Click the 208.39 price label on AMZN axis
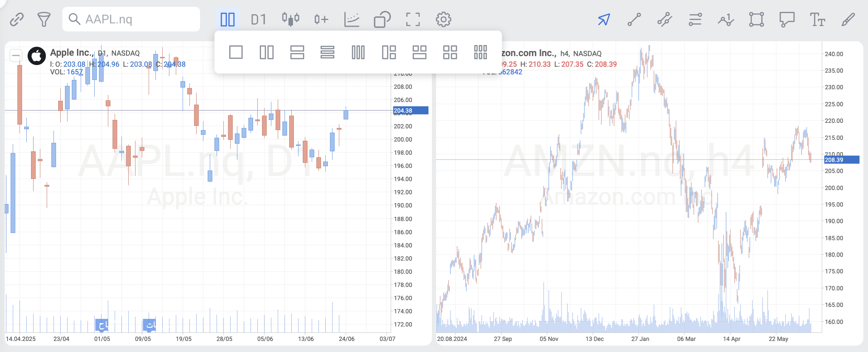 click(842, 160)
